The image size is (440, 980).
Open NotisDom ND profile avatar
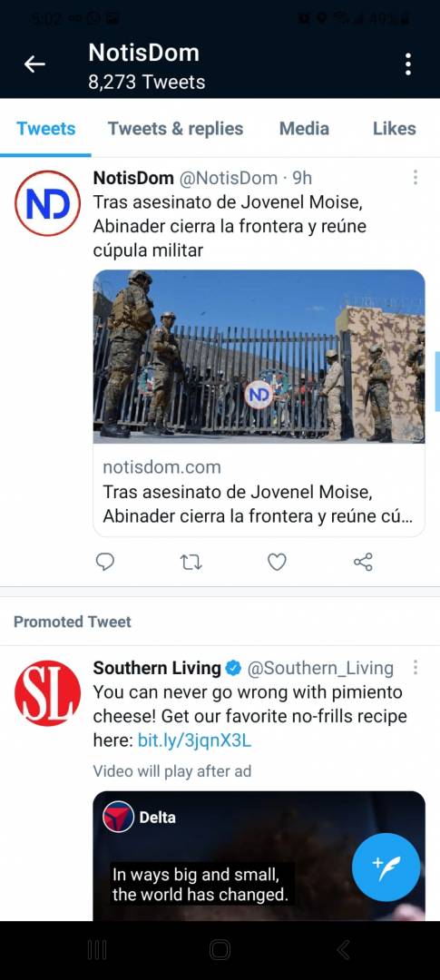(x=47, y=203)
